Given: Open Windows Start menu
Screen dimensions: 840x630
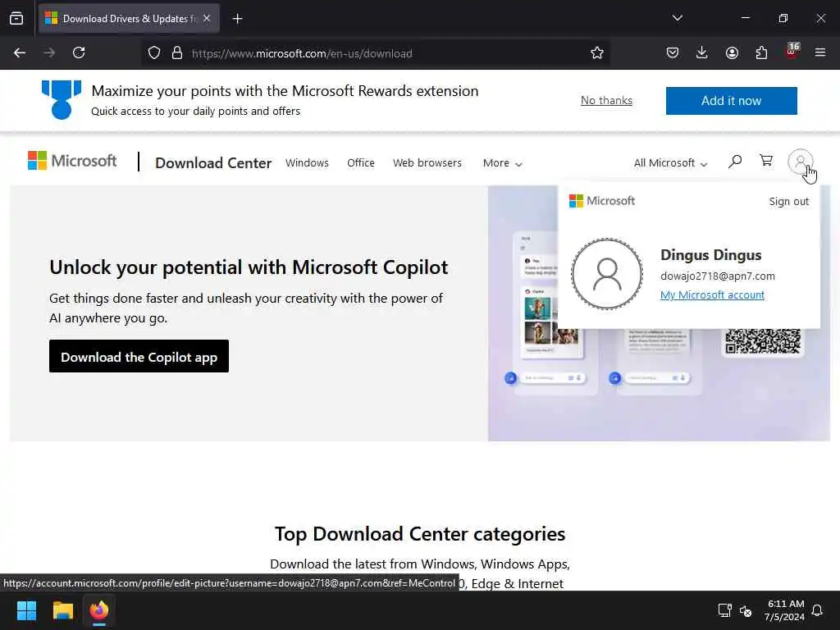Looking at the screenshot, I should (26, 610).
